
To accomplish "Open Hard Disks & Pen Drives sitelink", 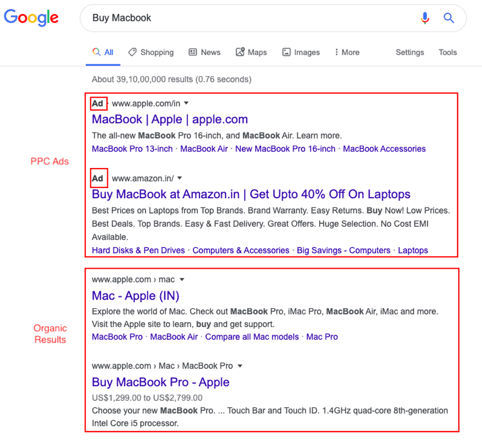I will pyautogui.click(x=138, y=251).
